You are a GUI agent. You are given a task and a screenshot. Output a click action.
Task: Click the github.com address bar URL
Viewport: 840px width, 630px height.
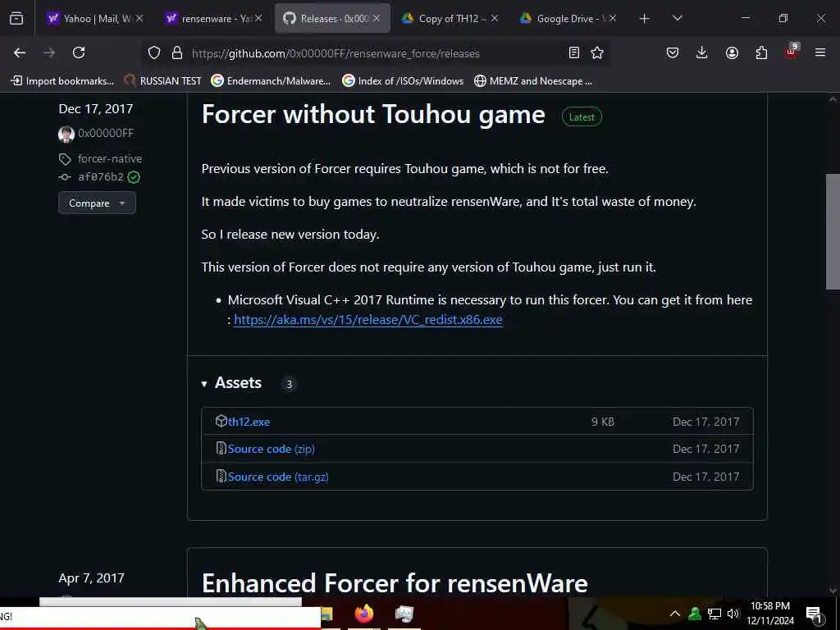[336, 53]
